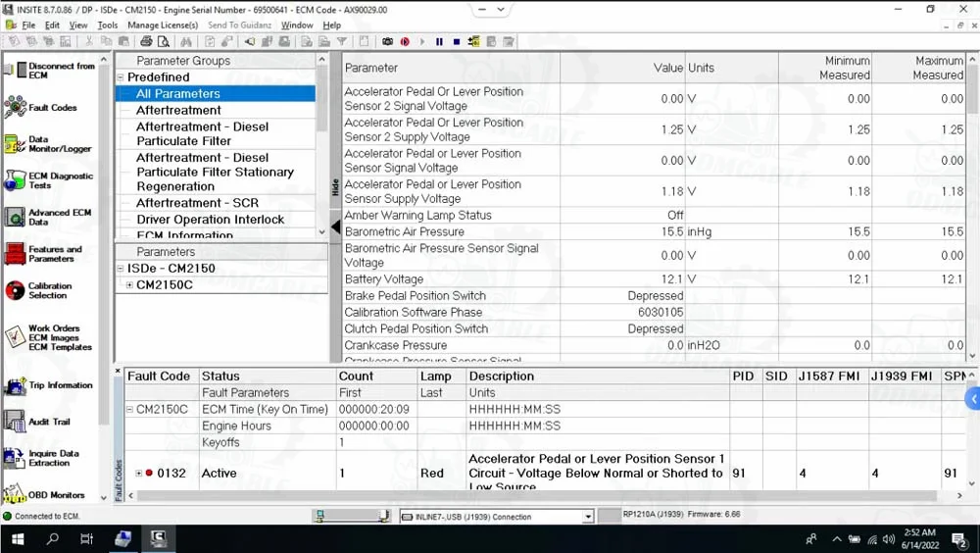Open Windows Start menu

[x=18, y=538]
